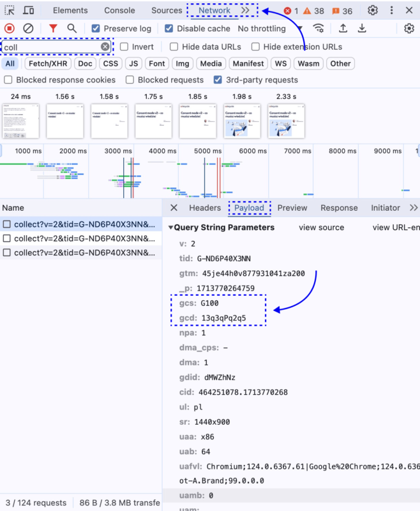Toggle the red filter funnel icon
The width and height of the screenshot is (420, 511).
pyautogui.click(x=53, y=29)
